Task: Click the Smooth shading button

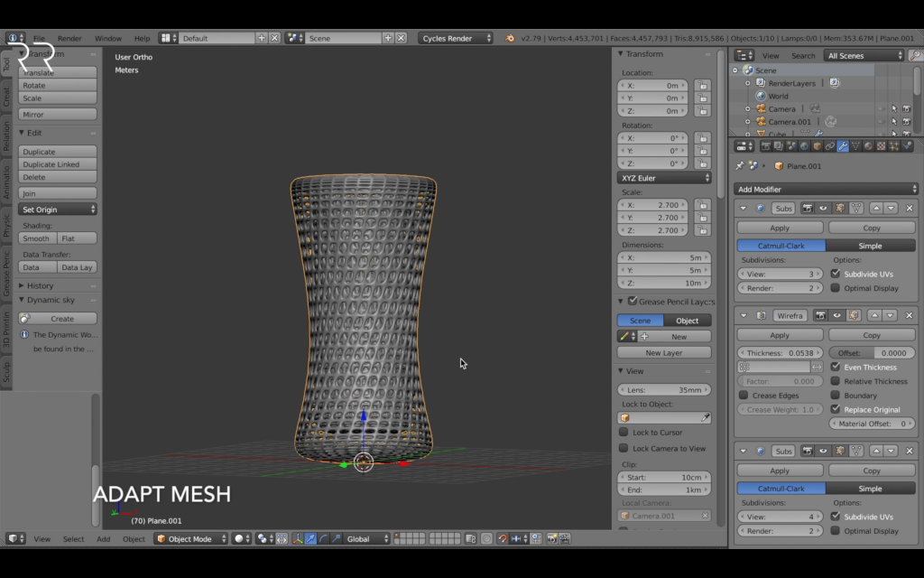Action: pyautogui.click(x=37, y=238)
